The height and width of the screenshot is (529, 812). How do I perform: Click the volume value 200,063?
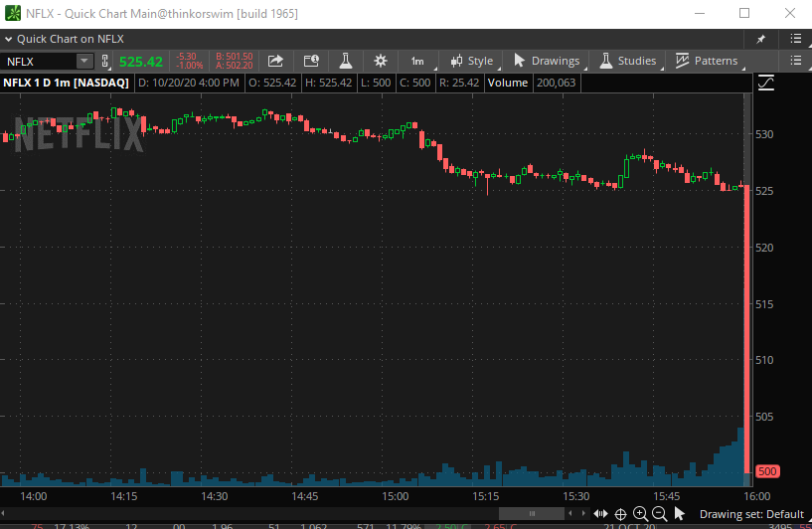click(x=557, y=83)
